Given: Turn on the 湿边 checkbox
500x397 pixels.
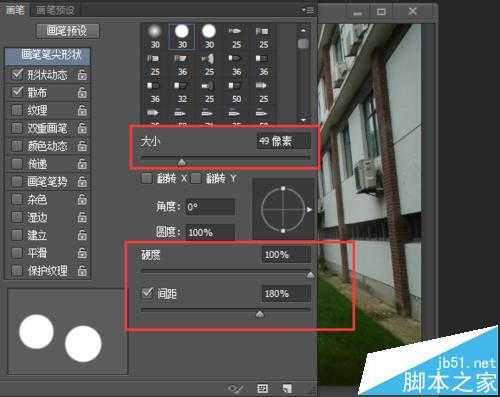Looking at the screenshot, I should (17, 217).
